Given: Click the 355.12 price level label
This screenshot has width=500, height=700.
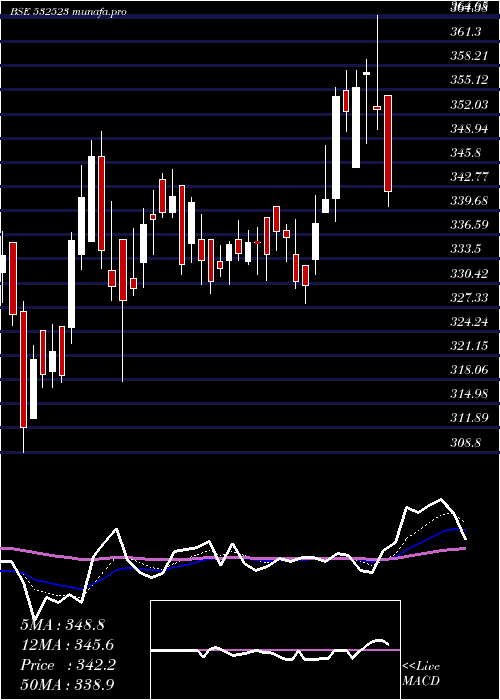Looking at the screenshot, I should pyautogui.click(x=468, y=80).
